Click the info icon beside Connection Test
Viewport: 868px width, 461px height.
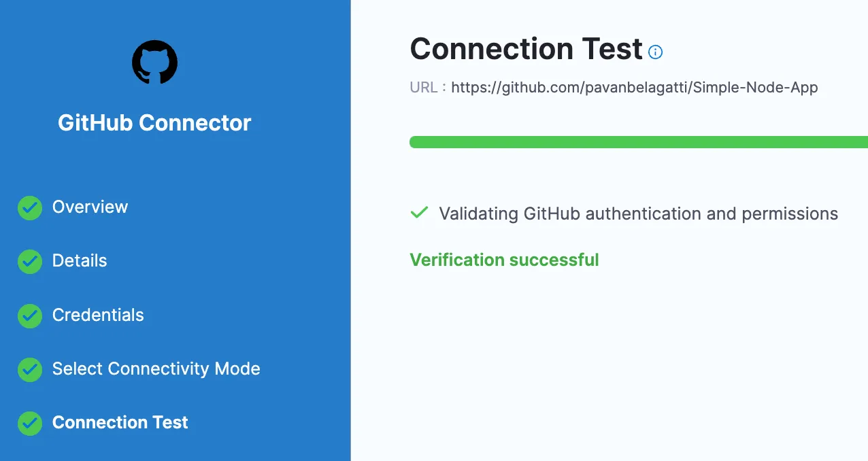655,52
